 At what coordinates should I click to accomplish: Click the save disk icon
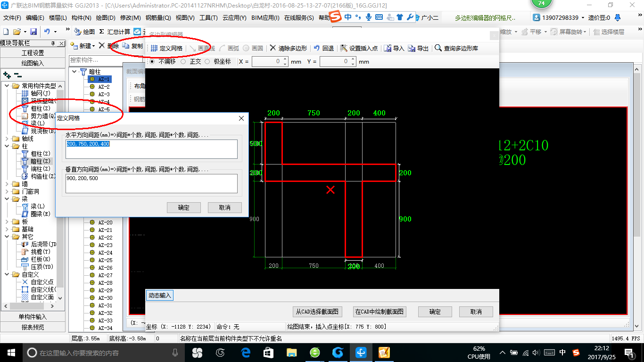pyautogui.click(x=33, y=32)
